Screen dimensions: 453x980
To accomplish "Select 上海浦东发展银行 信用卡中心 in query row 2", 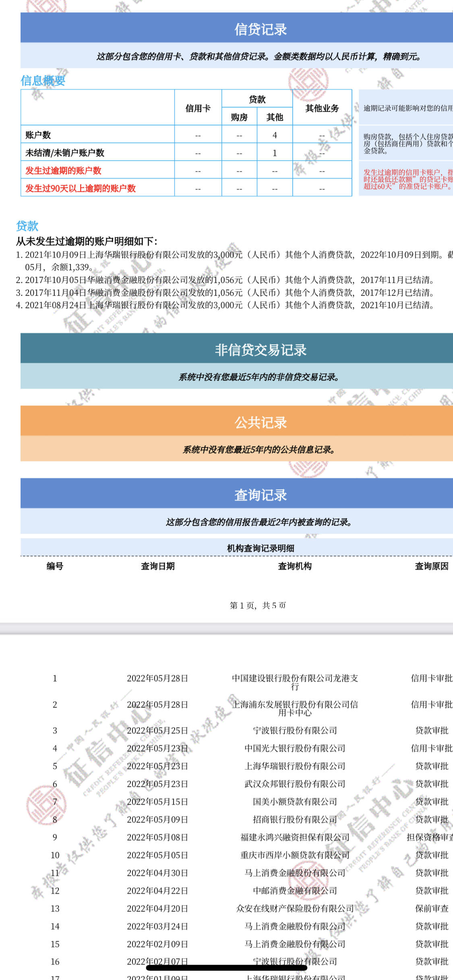I will [295, 708].
